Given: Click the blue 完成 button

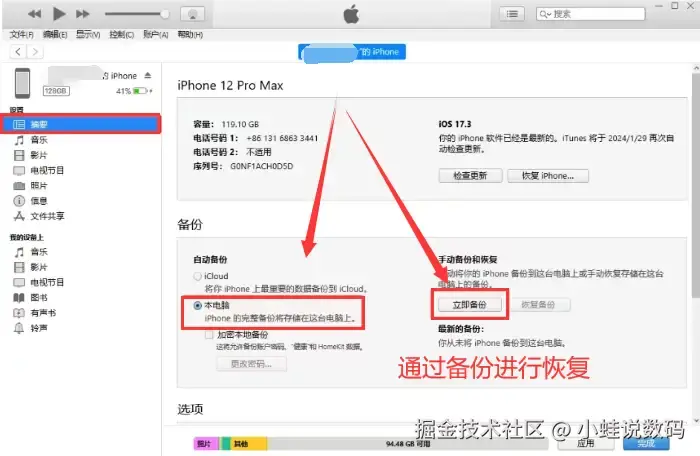Looking at the screenshot, I should coord(646,443).
